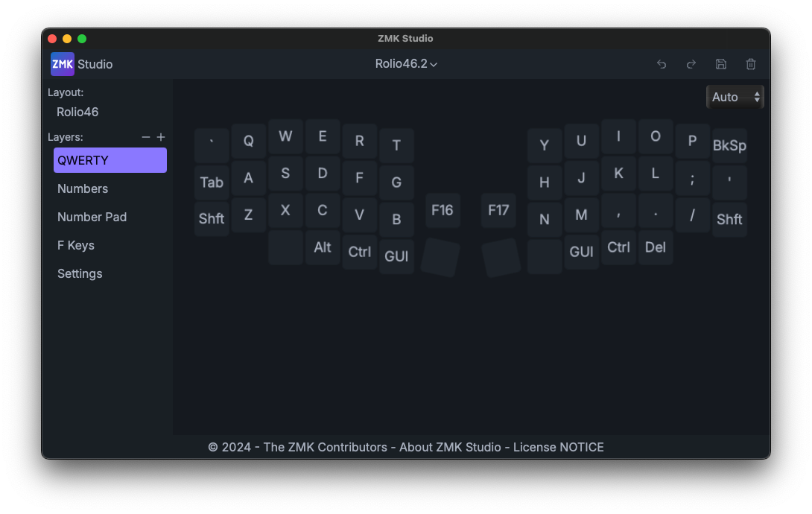Click the ZMK logo icon

[x=63, y=64]
